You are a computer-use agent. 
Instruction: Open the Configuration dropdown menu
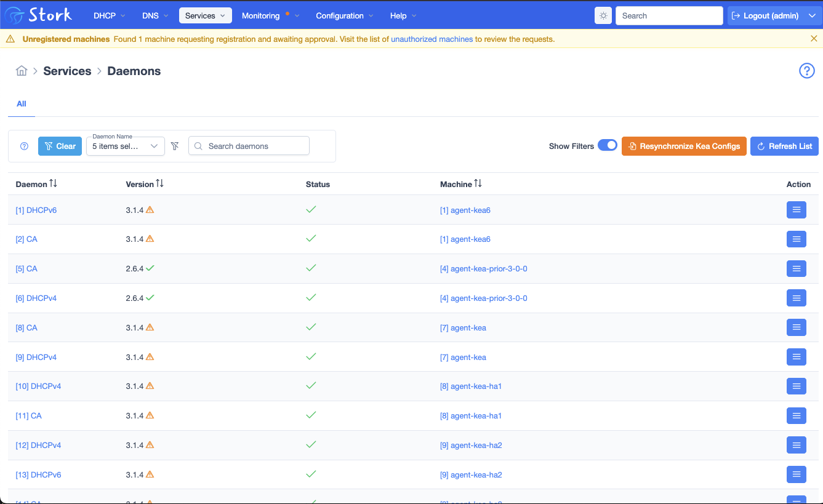[x=343, y=15]
